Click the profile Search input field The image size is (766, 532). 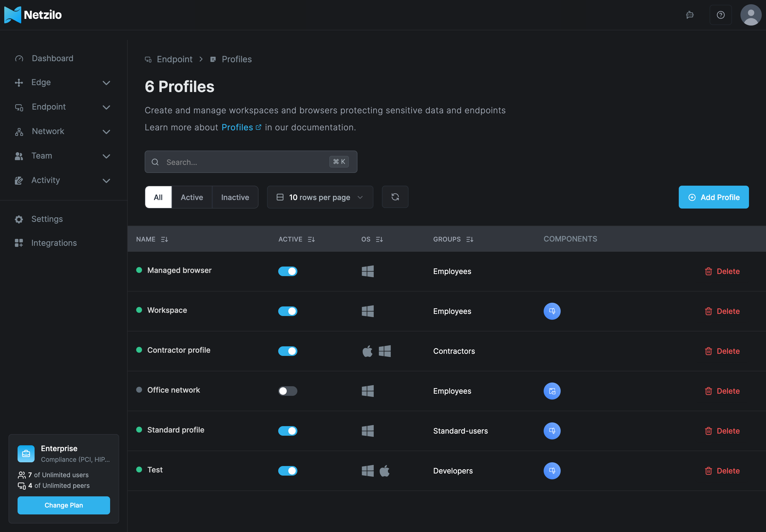251,162
